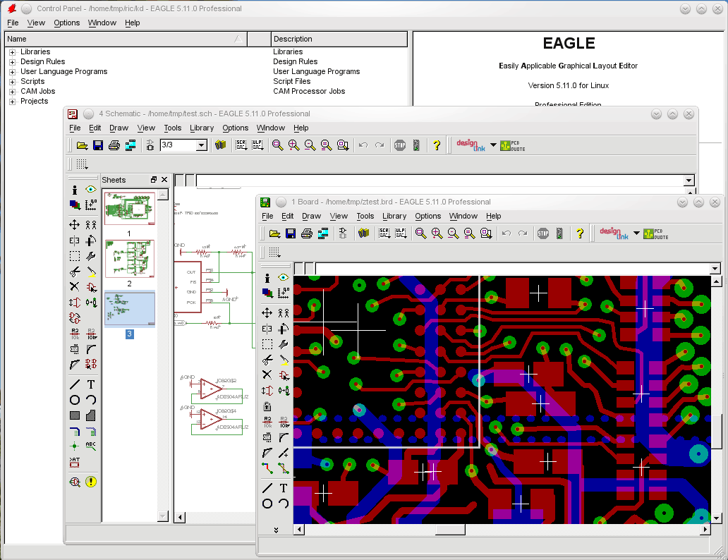Float the Sheets panel with its dock button
This screenshot has height=560, width=728.
pyautogui.click(x=154, y=180)
